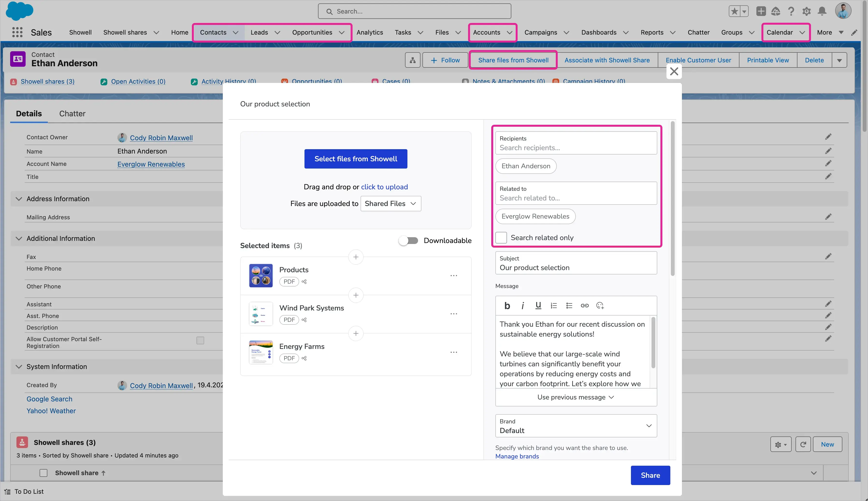
Task: Open options menu for Energy Farms
Action: click(454, 352)
